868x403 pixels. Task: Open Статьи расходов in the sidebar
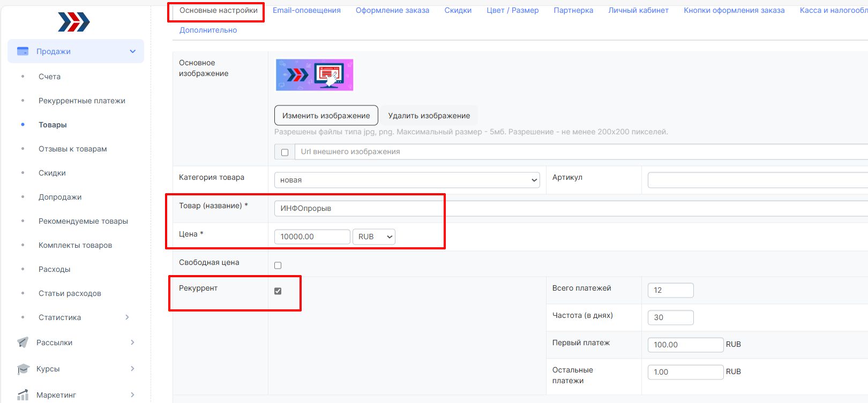(70, 293)
